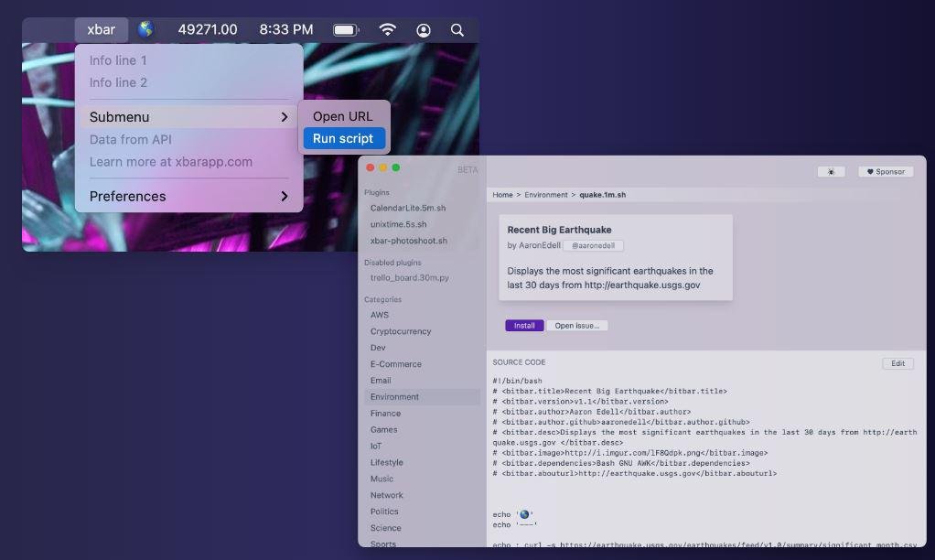Image resolution: width=935 pixels, height=560 pixels.
Task: Select the E-Commerce category
Action: point(396,364)
